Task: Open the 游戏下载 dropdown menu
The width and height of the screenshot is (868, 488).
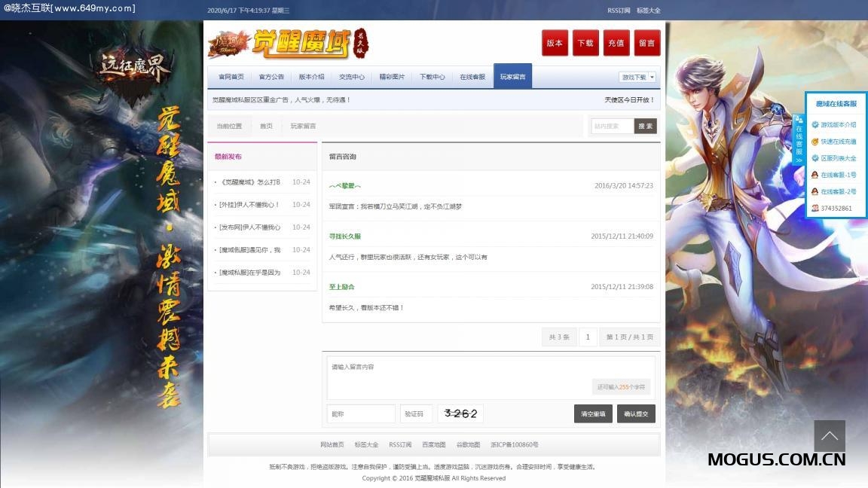Action: 634,76
